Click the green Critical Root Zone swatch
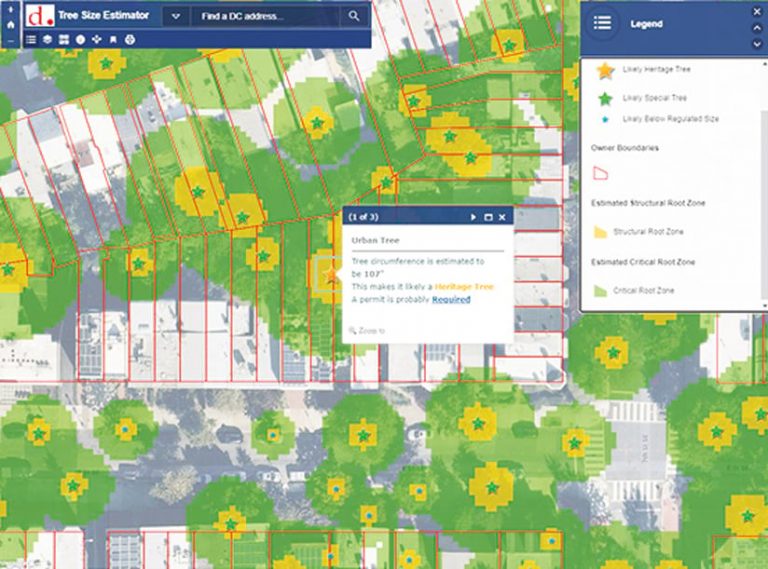Image resolution: width=768 pixels, height=569 pixels. [x=600, y=290]
